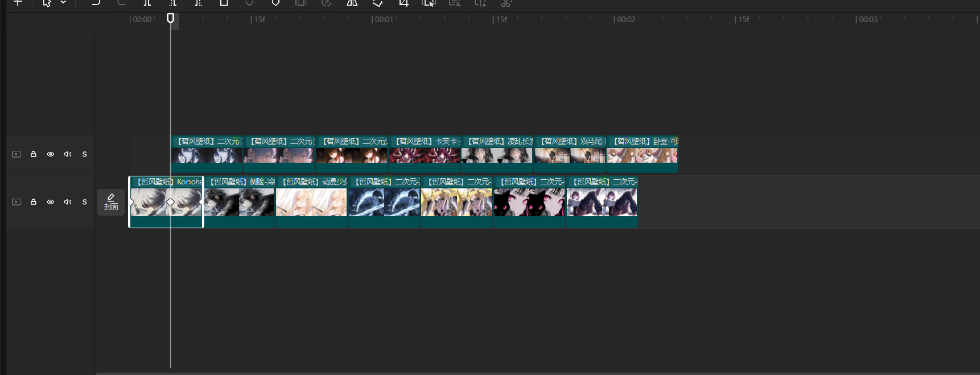Mute the upper video track audio
Screen dimensions: 980x375
pos(68,154)
